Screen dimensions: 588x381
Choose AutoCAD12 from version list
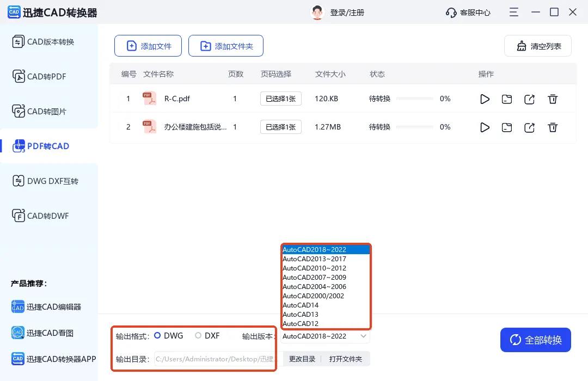(x=326, y=324)
